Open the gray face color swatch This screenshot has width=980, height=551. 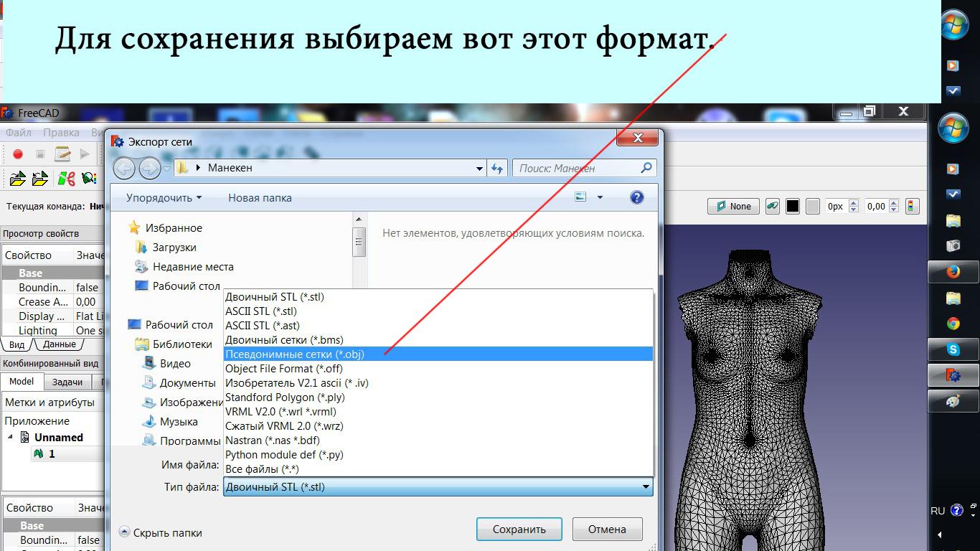(x=813, y=206)
